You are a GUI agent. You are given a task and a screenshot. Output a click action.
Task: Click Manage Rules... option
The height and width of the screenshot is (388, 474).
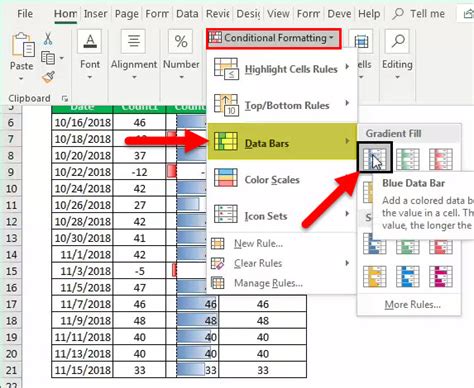point(268,283)
